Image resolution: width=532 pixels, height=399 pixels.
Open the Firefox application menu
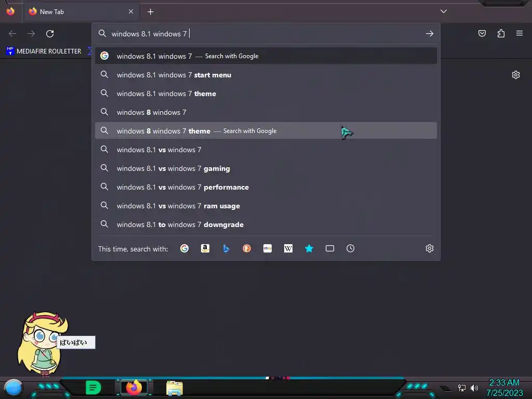(520, 33)
